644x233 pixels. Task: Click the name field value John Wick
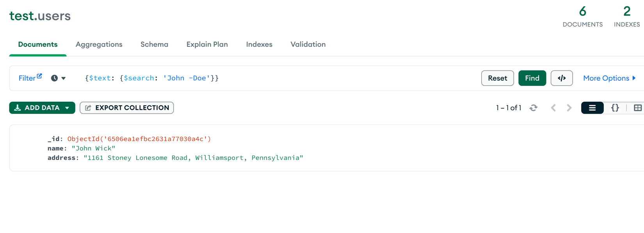pyautogui.click(x=94, y=148)
